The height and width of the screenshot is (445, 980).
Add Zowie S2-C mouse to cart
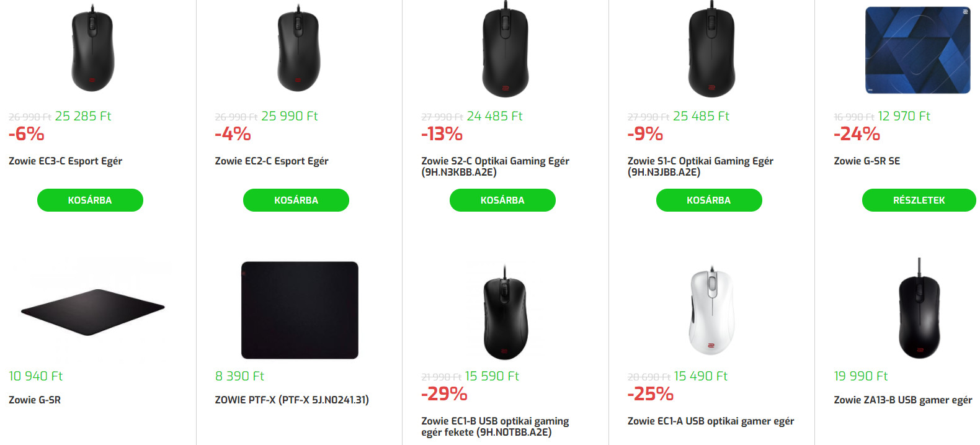click(502, 200)
